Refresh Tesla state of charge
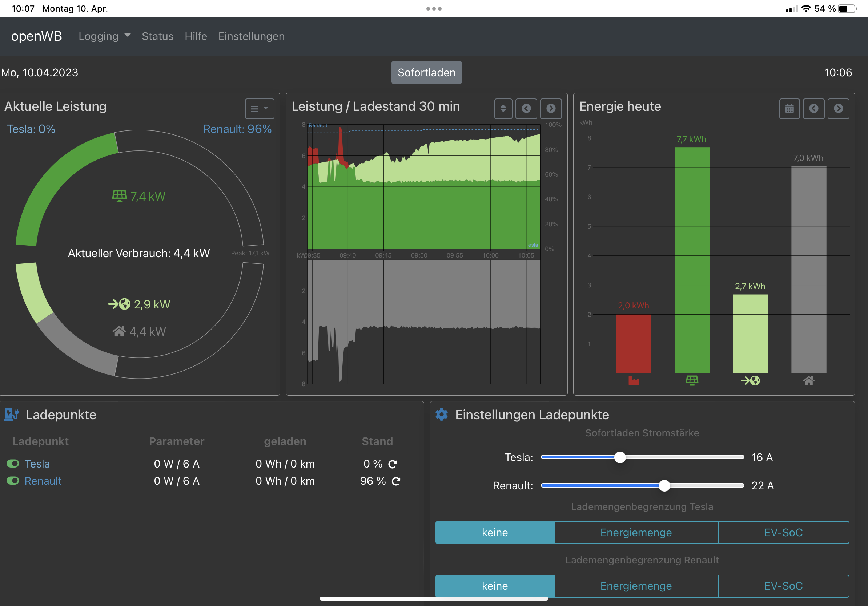 pos(393,464)
